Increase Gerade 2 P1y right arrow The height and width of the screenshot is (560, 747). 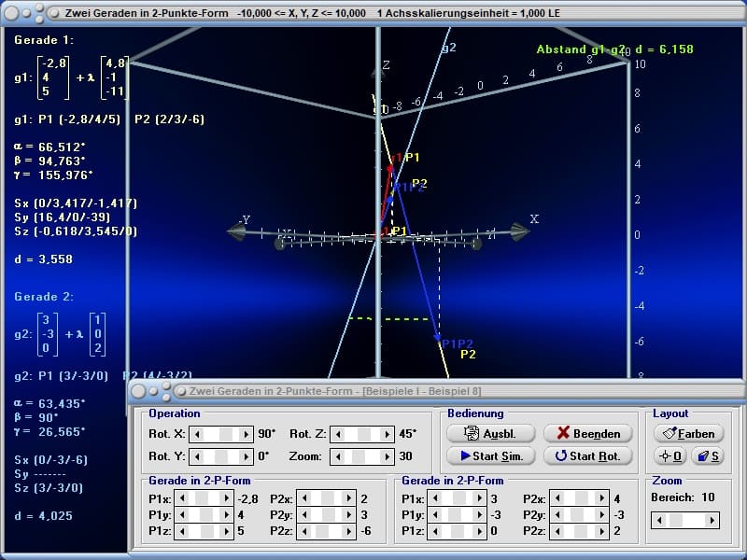coord(479,515)
